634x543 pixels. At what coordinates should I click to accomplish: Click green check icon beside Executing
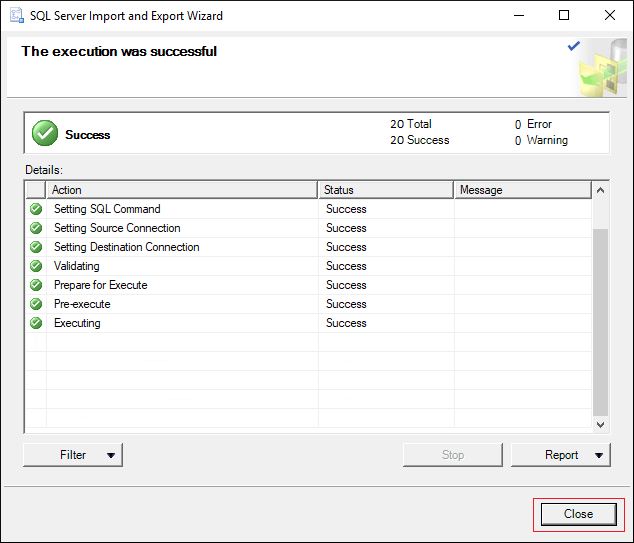36,323
